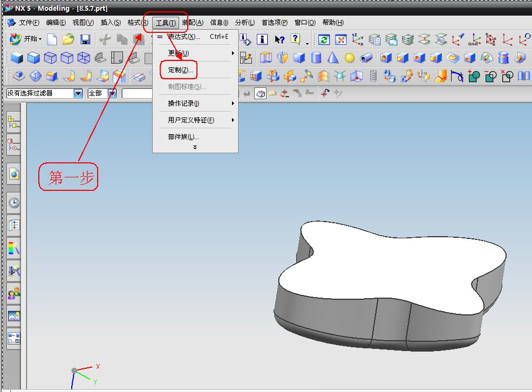Click the Sew icon at toolbar's right end
Image resolution: width=532 pixels, height=392 pixels.
point(524,77)
